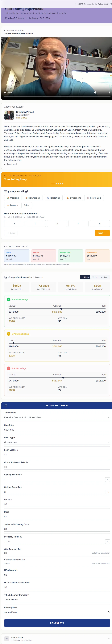Open the Jurisdiction dropdown
The height and width of the screenshot is (644, 112).
[57, 418]
